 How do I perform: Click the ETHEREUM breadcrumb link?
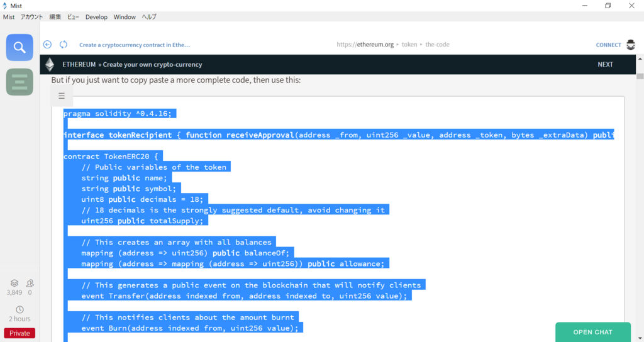(79, 65)
